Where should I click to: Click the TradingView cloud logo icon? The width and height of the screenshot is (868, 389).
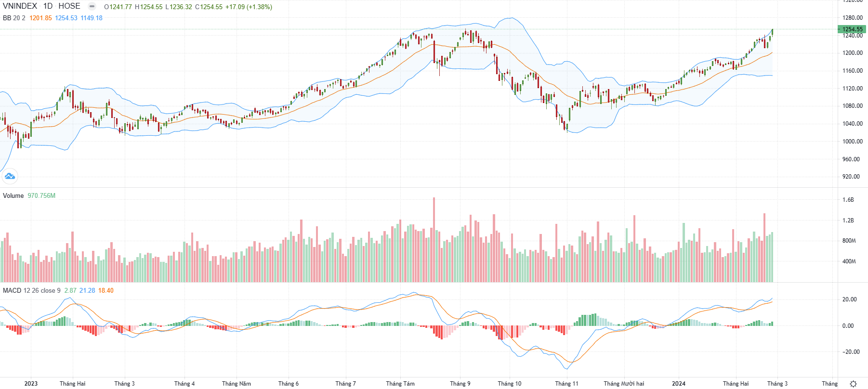(10, 176)
